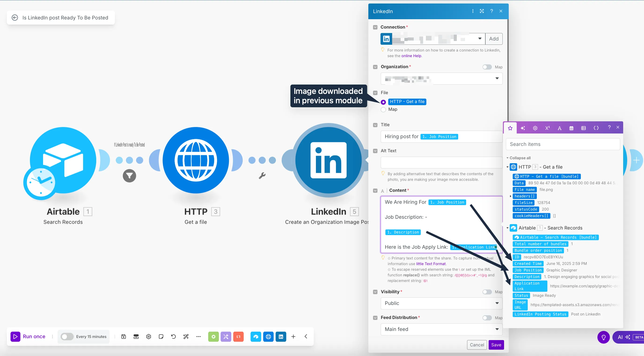Screen dimensions: 644x356
Task: Switch to math functions X¹ tab
Action: click(547, 128)
